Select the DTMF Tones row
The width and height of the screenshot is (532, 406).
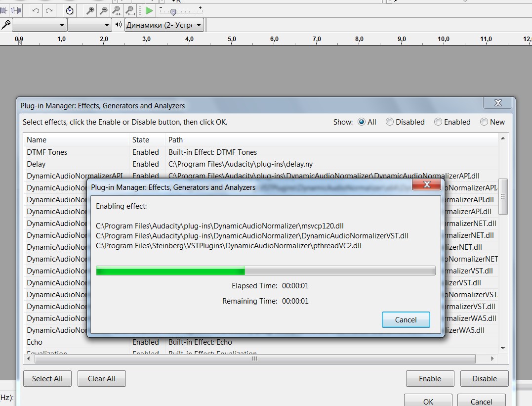tap(261, 152)
